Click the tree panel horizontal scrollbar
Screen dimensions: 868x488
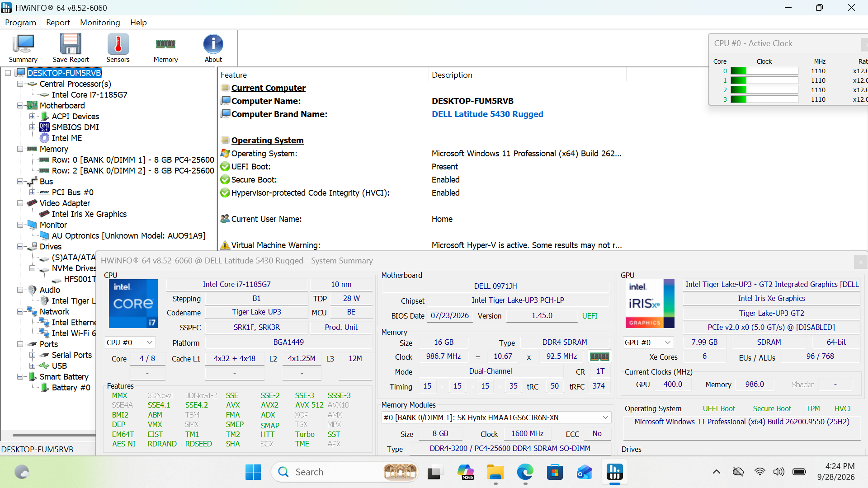click(54, 435)
